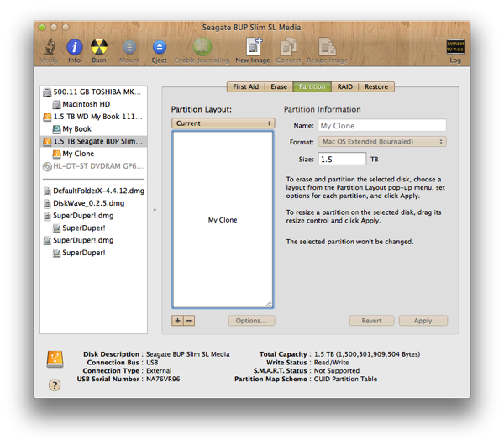Select the My Clone partition block
This screenshot has height=445, width=504.
point(223,220)
